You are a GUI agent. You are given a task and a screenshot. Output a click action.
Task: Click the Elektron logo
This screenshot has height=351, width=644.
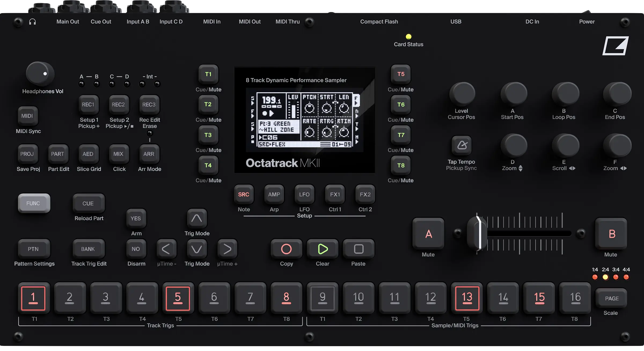tap(616, 46)
